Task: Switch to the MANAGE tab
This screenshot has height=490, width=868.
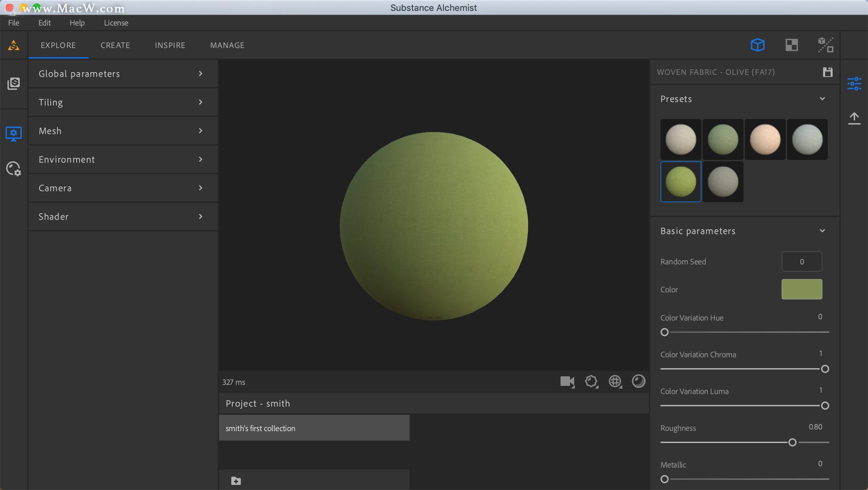Action: [x=227, y=45]
